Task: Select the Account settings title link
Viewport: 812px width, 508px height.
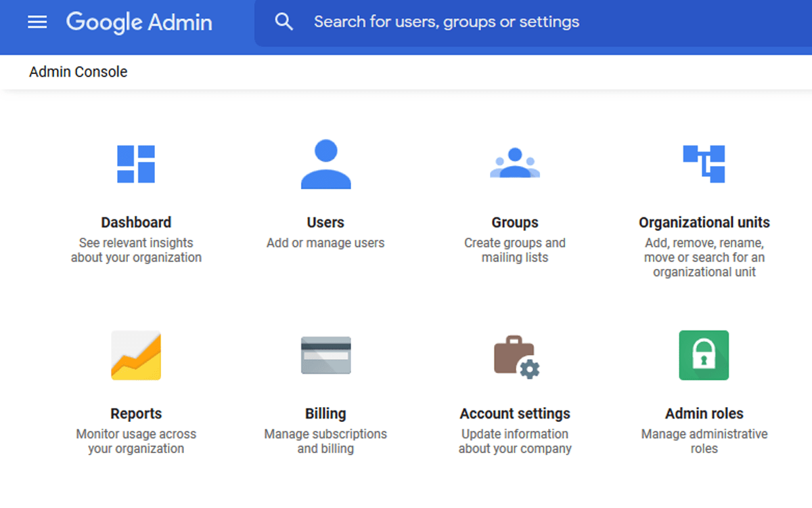Action: pos(515,413)
